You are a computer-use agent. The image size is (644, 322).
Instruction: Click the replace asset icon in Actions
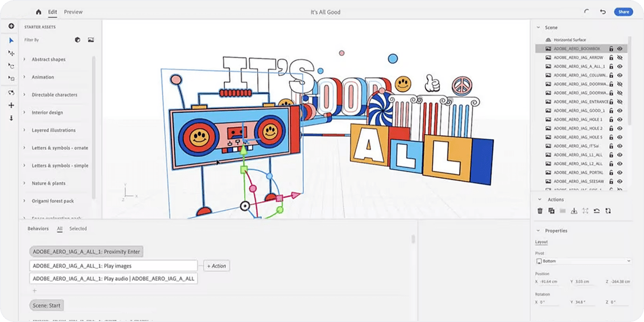[x=608, y=211]
